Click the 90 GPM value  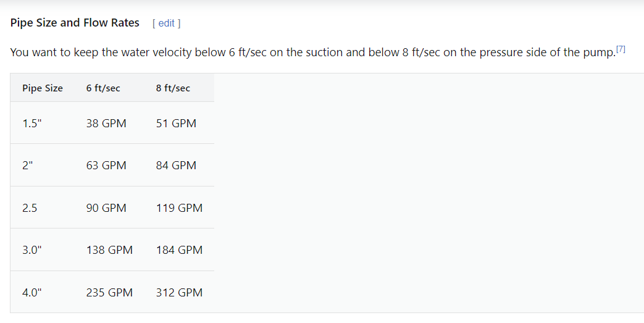106,208
